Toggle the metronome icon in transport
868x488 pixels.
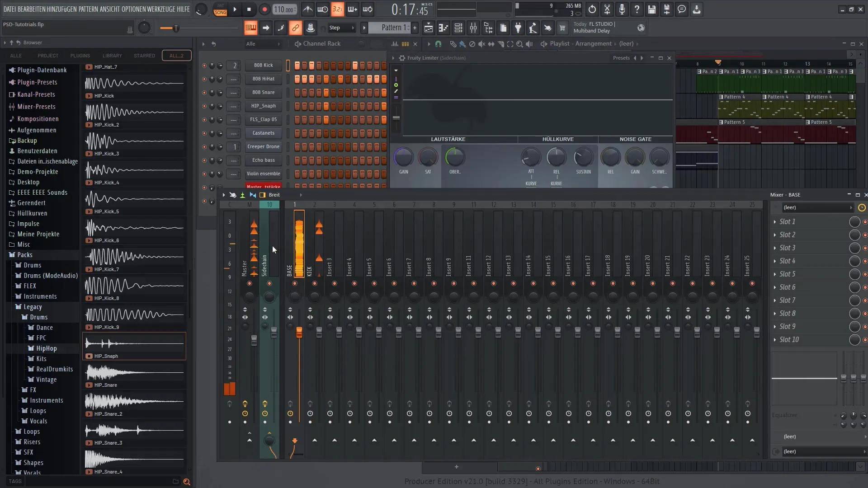coord(307,9)
